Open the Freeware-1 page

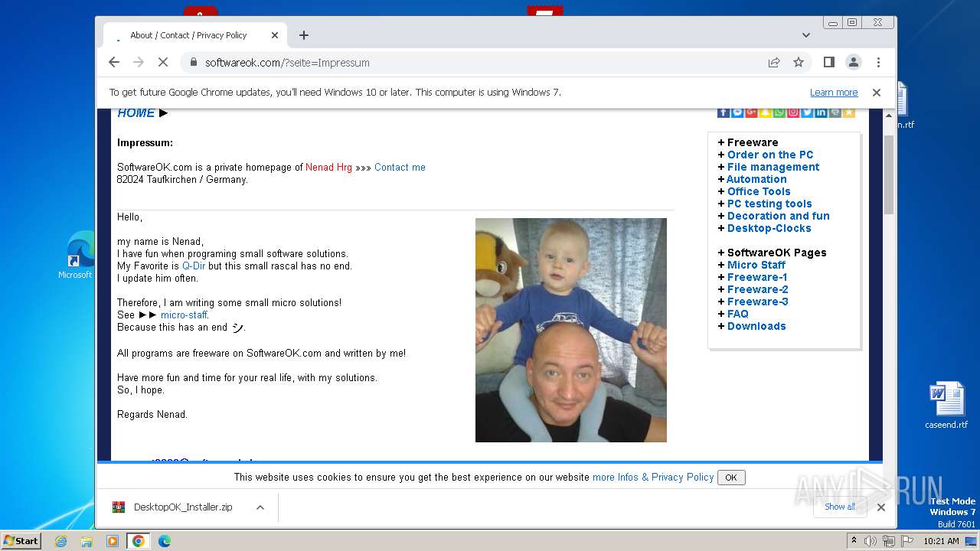[x=757, y=277]
